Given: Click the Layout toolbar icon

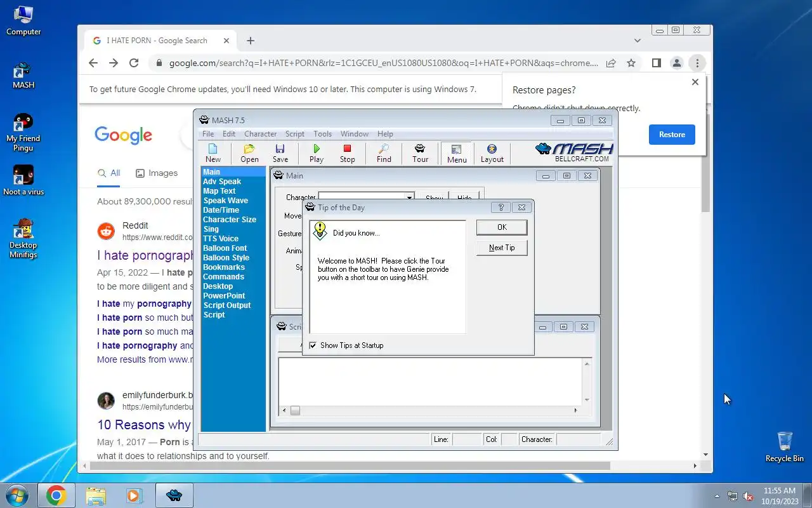Looking at the screenshot, I should pos(492,153).
